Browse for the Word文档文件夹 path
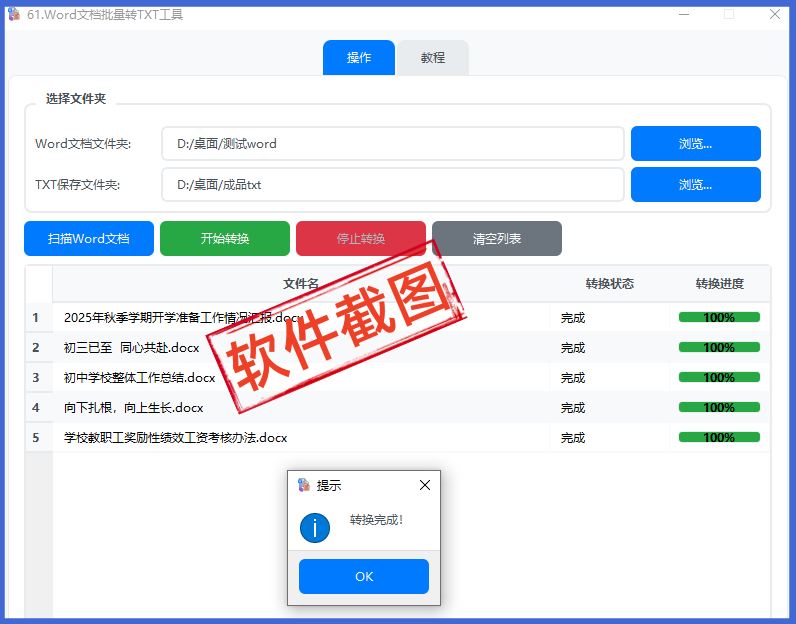This screenshot has width=796, height=624. (695, 144)
